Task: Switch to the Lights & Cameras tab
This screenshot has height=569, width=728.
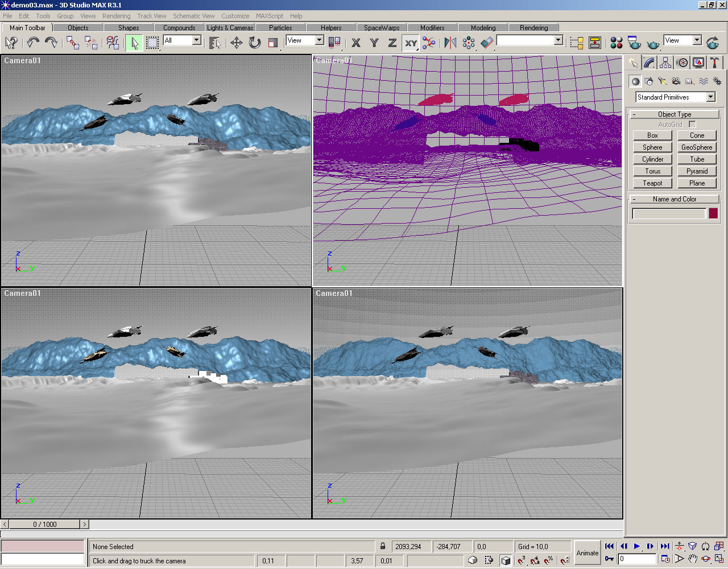Action: (x=230, y=27)
